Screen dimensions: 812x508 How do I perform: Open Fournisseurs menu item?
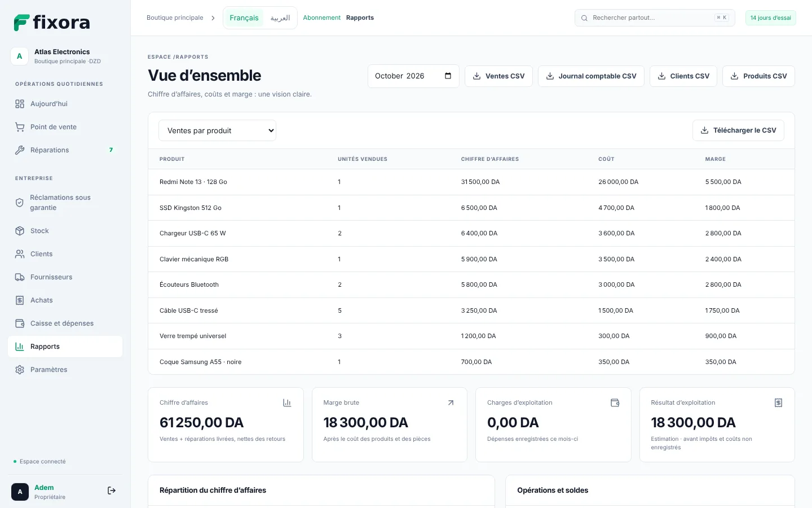click(65, 277)
